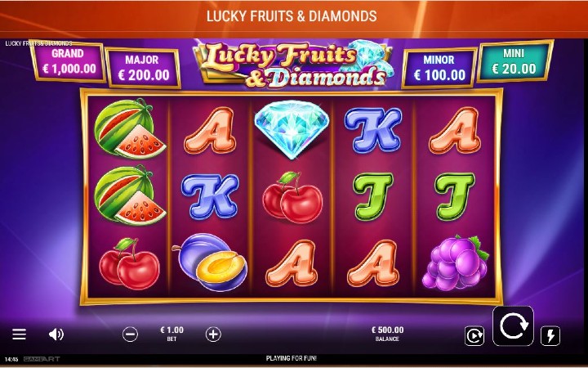Toggle turbo spin lightning icon
This screenshot has width=588, height=368.
[550, 336]
